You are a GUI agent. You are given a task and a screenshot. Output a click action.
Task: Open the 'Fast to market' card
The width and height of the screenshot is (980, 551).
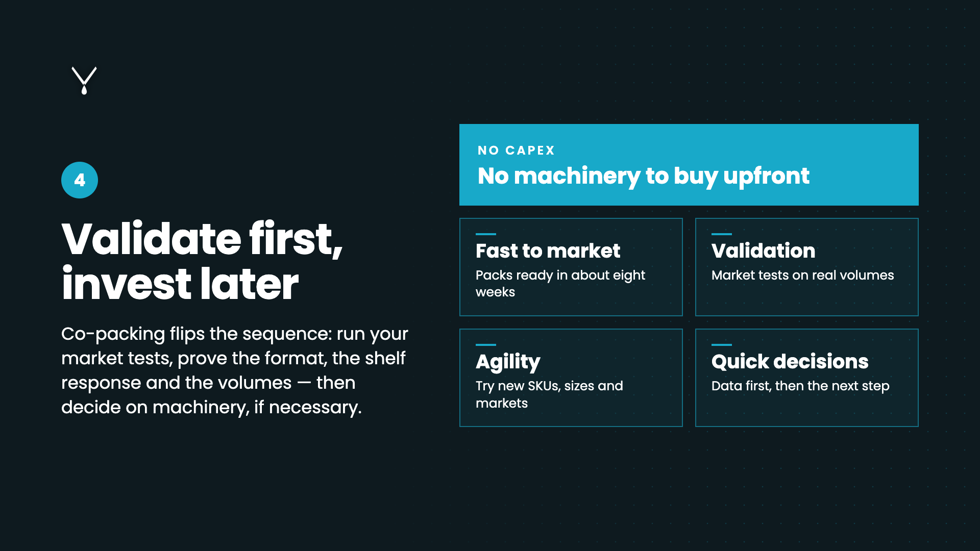(x=571, y=267)
